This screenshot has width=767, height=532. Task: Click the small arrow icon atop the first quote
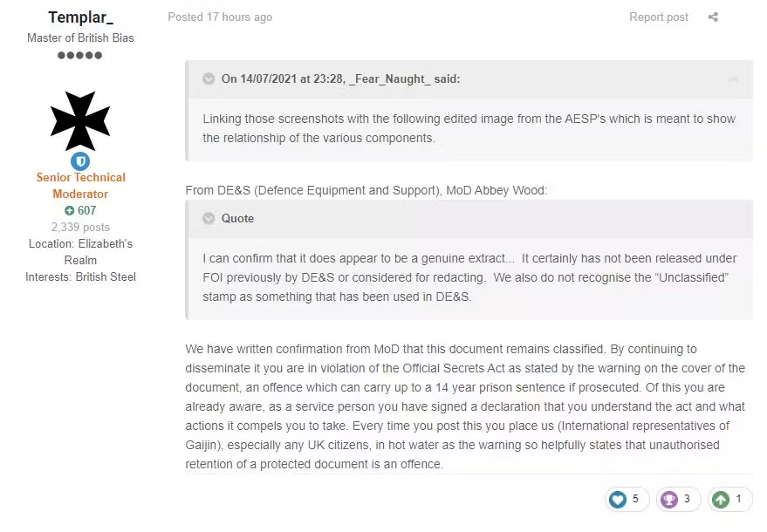(x=735, y=78)
